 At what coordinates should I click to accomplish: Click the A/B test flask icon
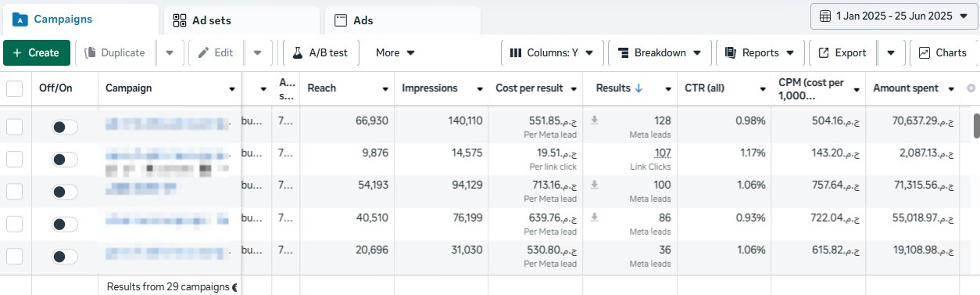(297, 53)
